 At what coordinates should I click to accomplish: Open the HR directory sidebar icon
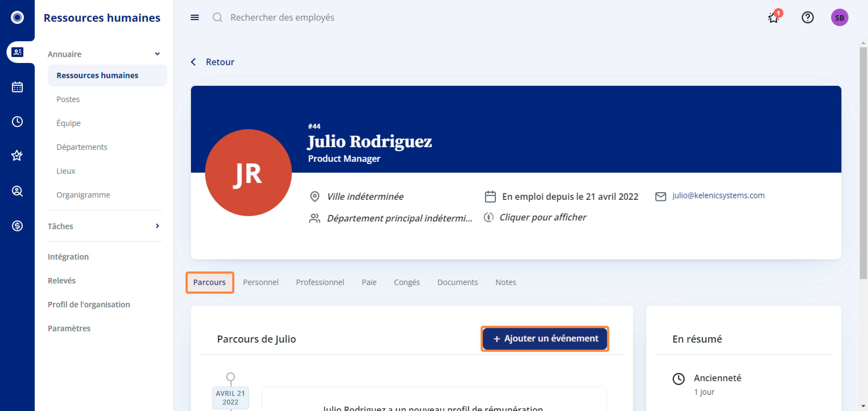(17, 52)
